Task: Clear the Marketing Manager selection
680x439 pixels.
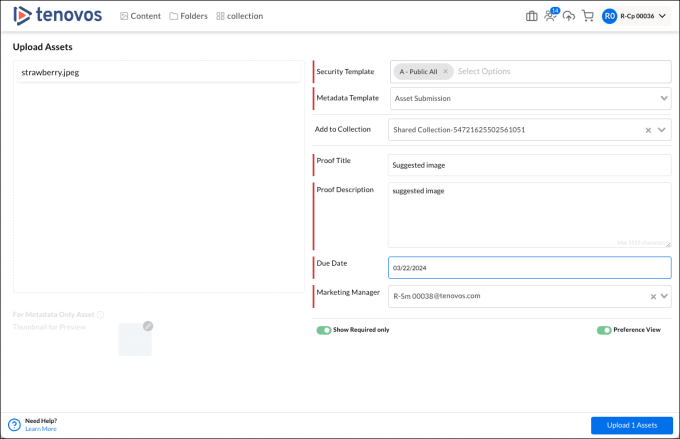Action: [x=653, y=297]
